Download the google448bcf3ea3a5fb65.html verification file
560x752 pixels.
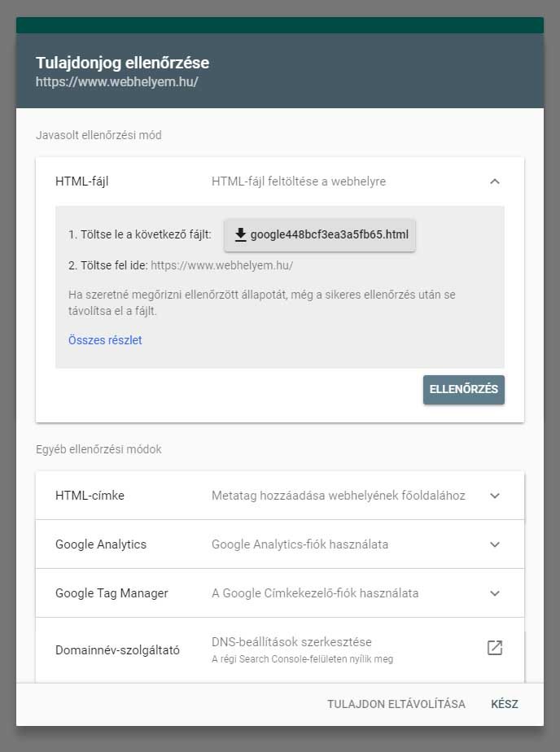tap(319, 234)
